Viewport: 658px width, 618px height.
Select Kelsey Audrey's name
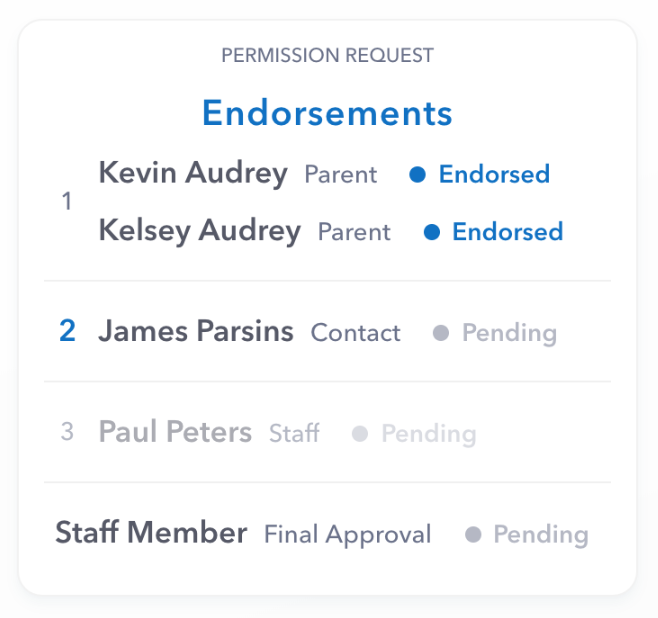pyautogui.click(x=199, y=231)
